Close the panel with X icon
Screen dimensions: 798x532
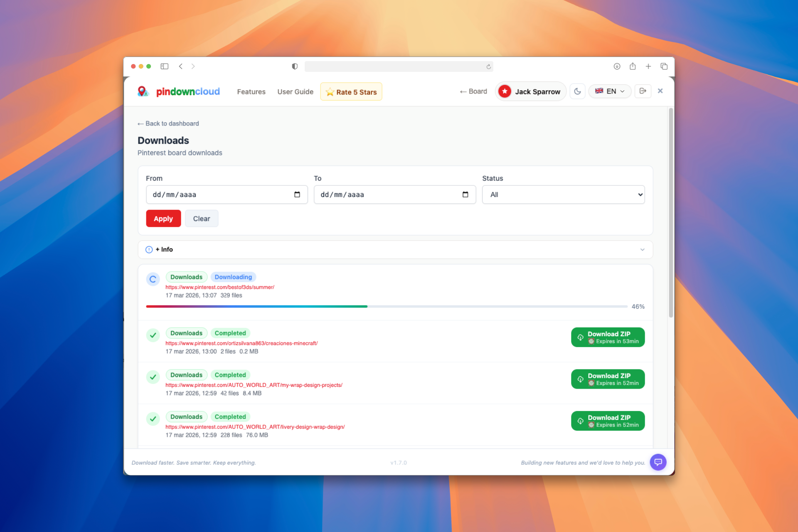click(x=660, y=91)
